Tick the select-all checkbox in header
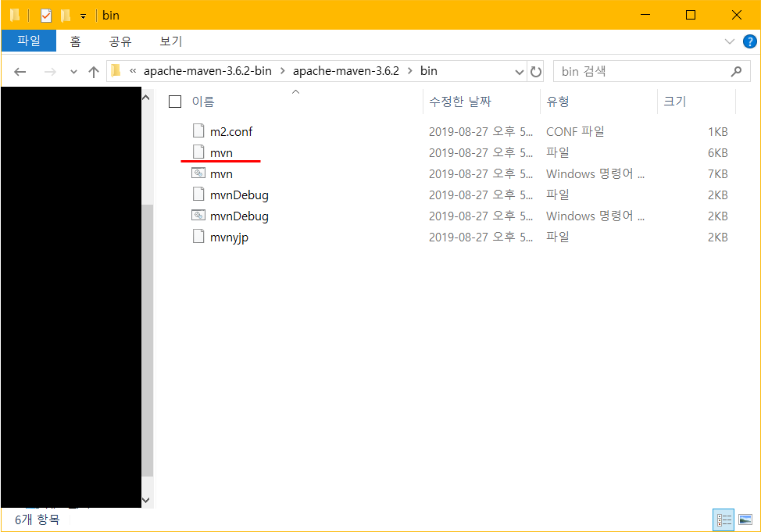Image resolution: width=761 pixels, height=532 pixels. pos(175,102)
